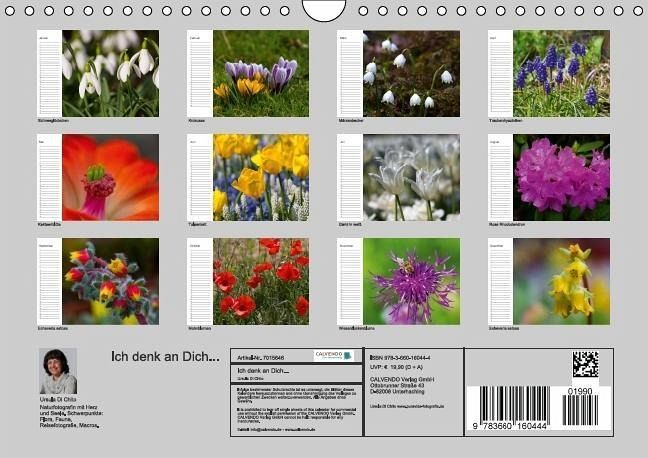Click the 'Artikel-Nr. 7015646' text

[x=260, y=358]
